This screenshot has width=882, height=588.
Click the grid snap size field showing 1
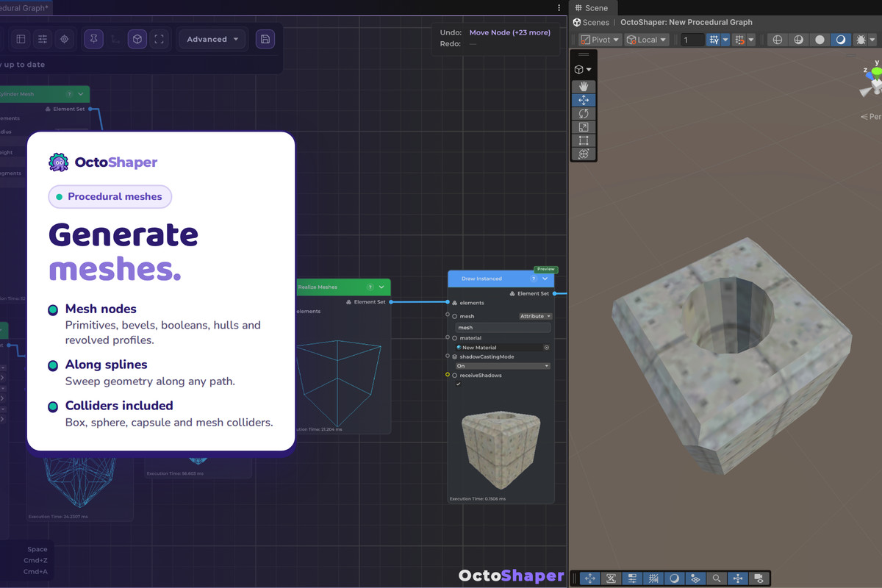tap(692, 40)
